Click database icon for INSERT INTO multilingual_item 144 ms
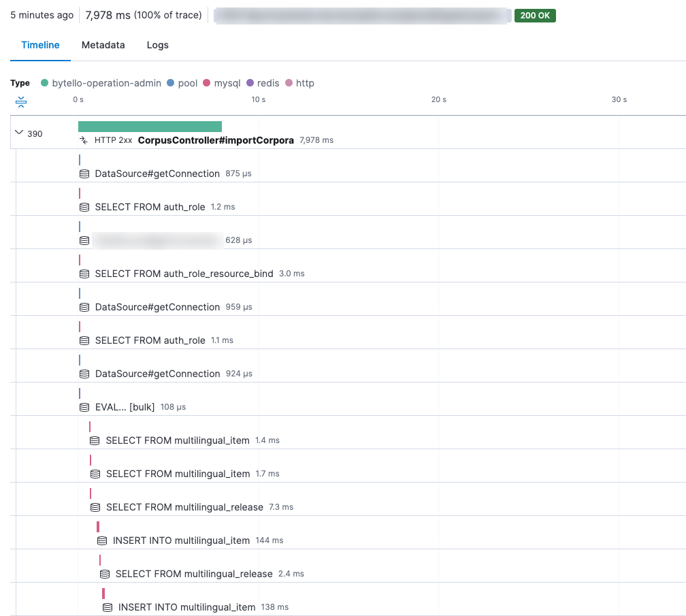The image size is (686, 616). [x=102, y=540]
